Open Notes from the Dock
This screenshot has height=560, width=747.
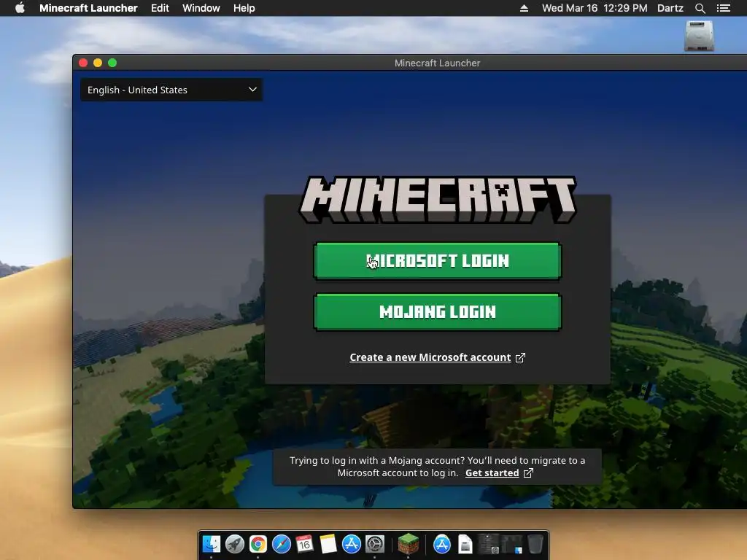328,544
